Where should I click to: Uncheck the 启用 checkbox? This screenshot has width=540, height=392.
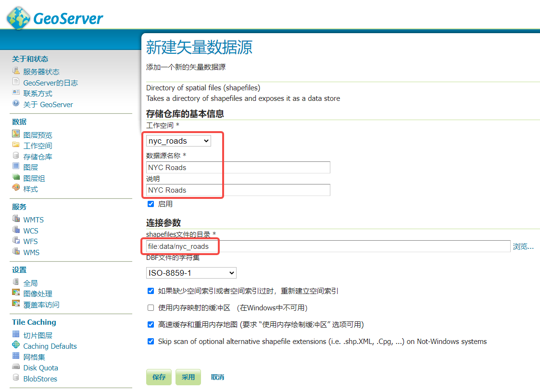pos(151,204)
